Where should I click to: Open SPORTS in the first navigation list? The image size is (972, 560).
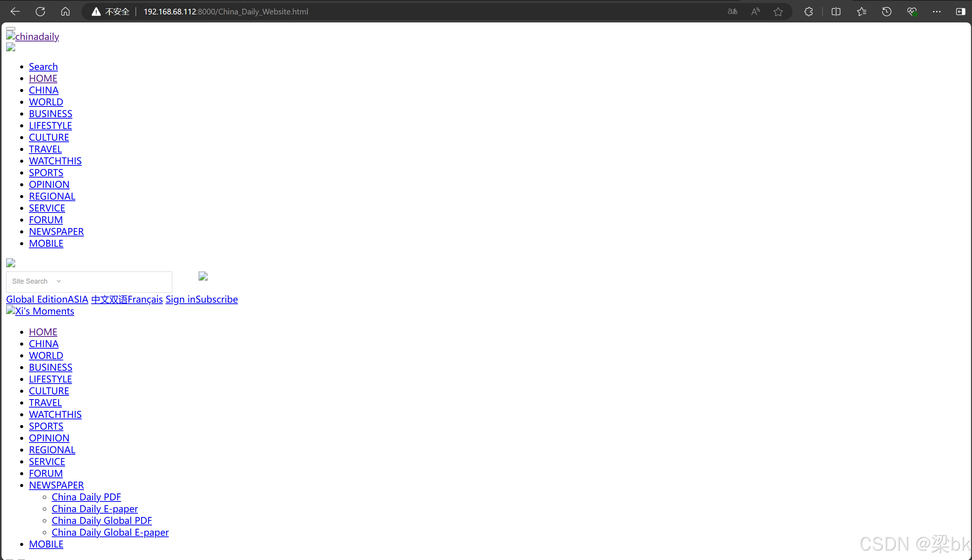point(46,173)
